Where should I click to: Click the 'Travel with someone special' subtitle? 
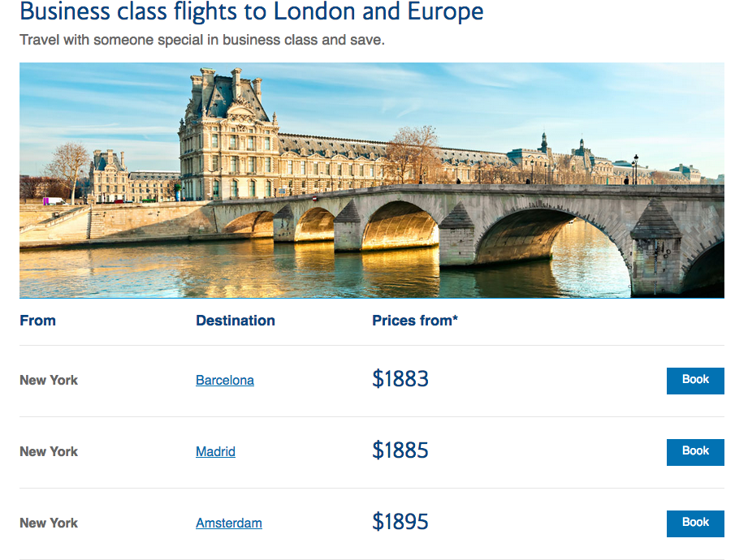201,40
